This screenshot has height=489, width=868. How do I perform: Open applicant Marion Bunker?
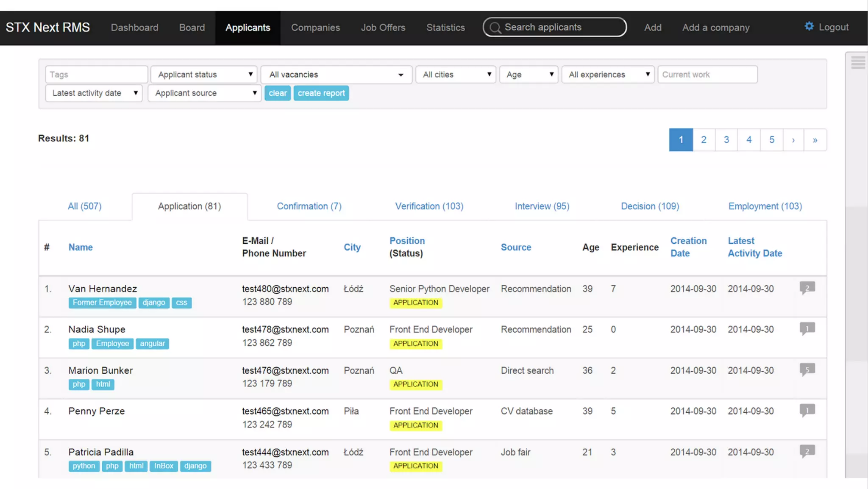[x=100, y=370]
